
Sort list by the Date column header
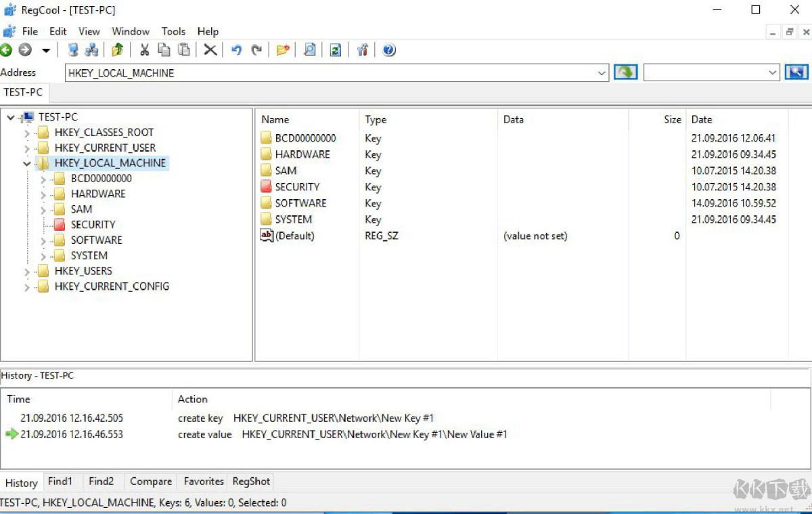point(702,119)
